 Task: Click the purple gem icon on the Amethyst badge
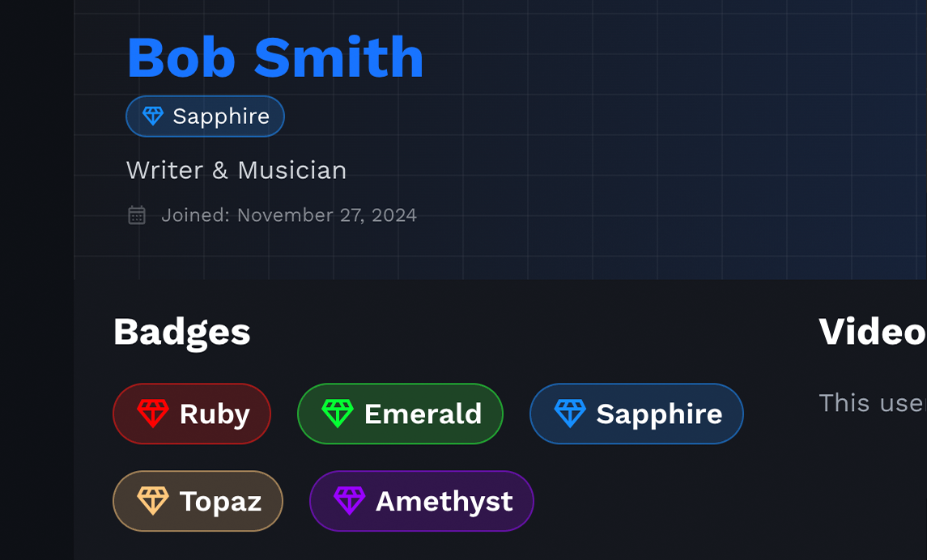(x=350, y=501)
